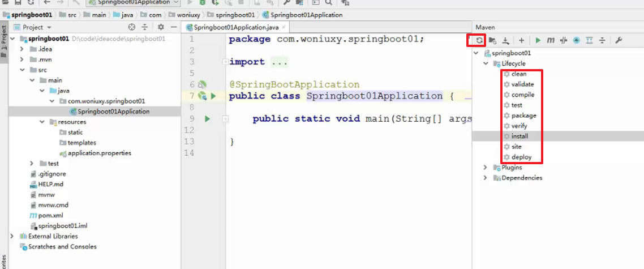644x269 pixels.
Task: Open the Project view dropdown
Action: click(49, 27)
